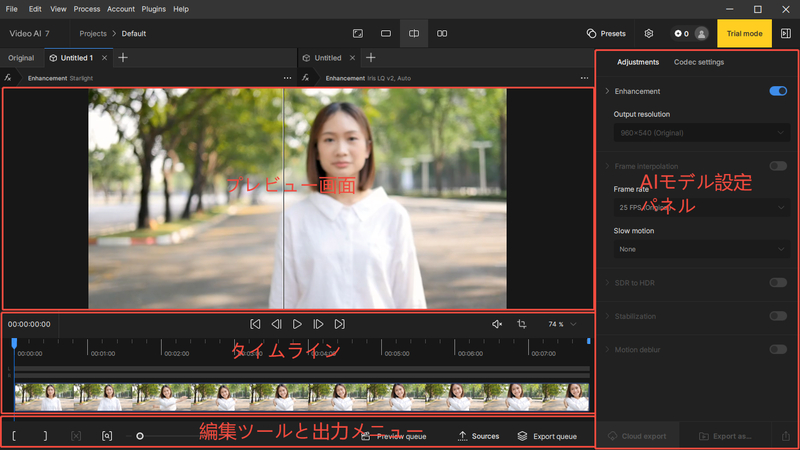Click the zoom-to-selection timeline icon
This screenshot has width=800, height=450.
(x=107, y=436)
